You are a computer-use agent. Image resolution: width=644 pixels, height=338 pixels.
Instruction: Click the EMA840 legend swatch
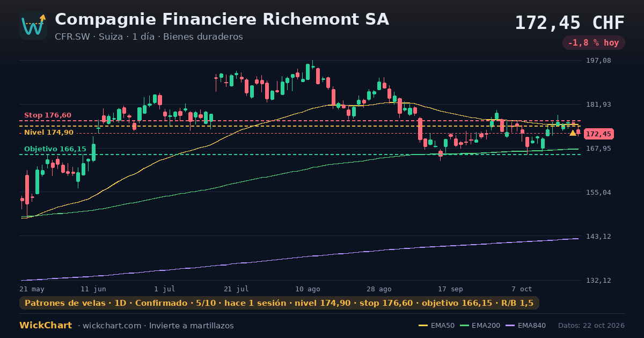tap(510, 326)
